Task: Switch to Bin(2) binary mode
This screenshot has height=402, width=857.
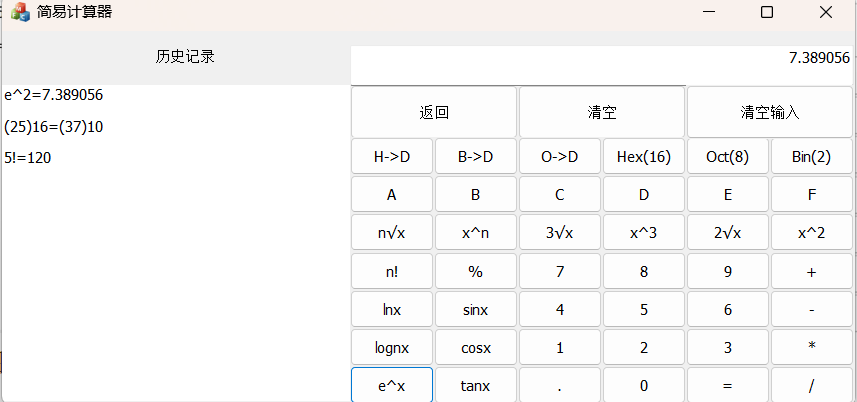Action: click(x=811, y=156)
